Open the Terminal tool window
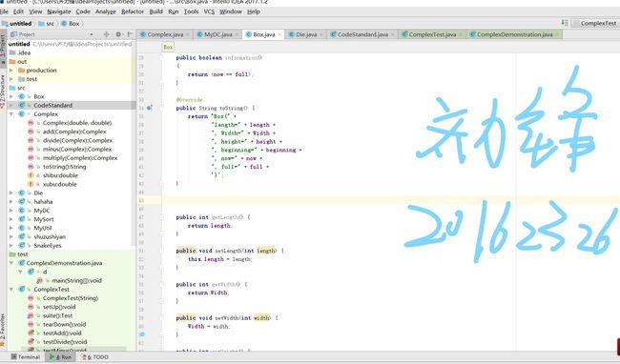The width and height of the screenshot is (620, 364). pyautogui.click(x=26, y=357)
